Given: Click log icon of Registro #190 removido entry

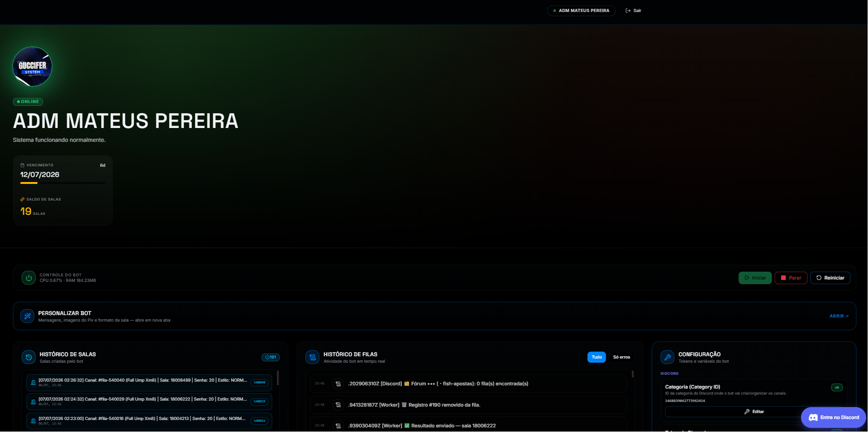Looking at the screenshot, I should 338,405.
